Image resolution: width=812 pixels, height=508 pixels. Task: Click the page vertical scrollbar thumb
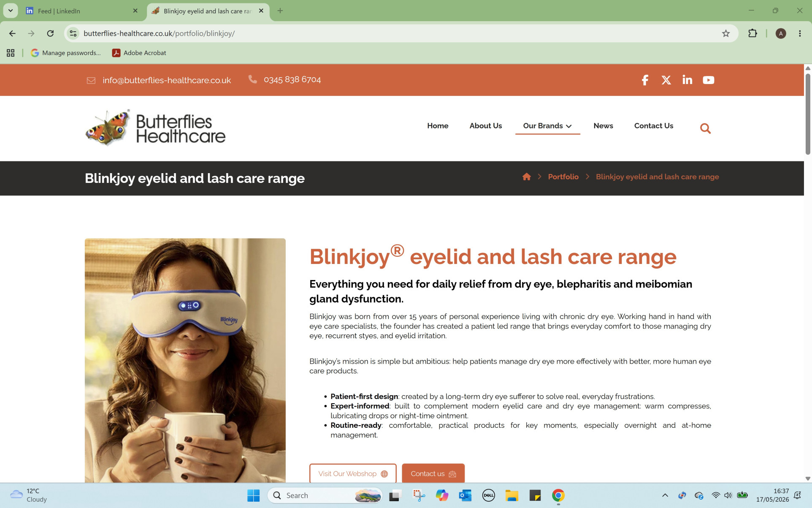[808, 114]
